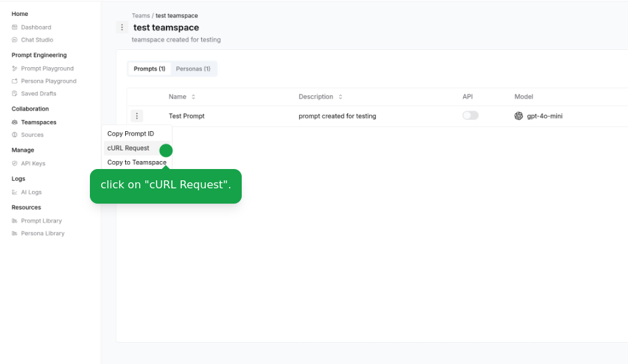Open the Persona Playground icon
628x364 pixels.
click(x=15, y=81)
